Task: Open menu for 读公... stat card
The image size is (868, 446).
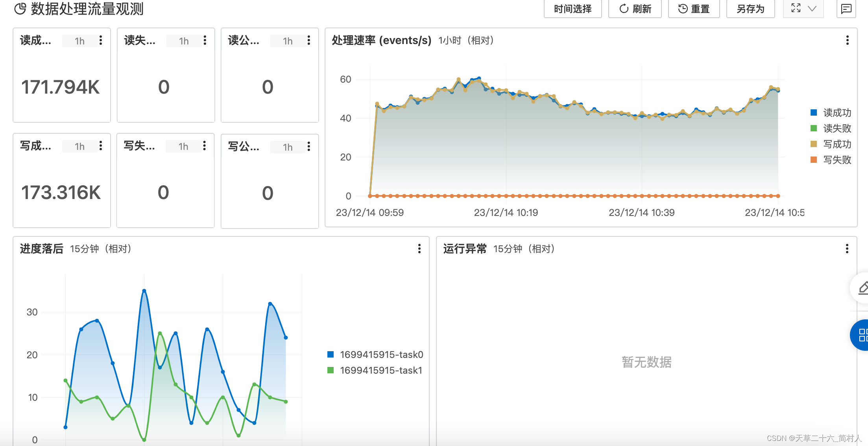Action: 309,40
